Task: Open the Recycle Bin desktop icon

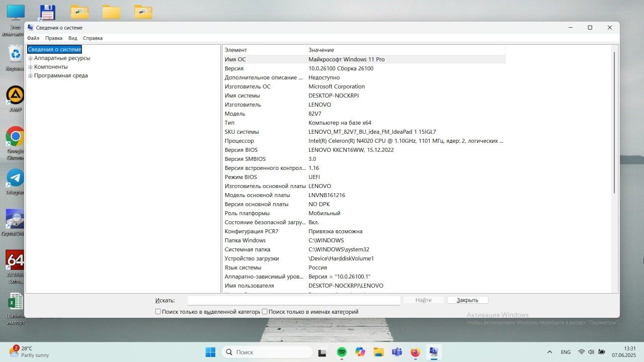Action: [15, 56]
